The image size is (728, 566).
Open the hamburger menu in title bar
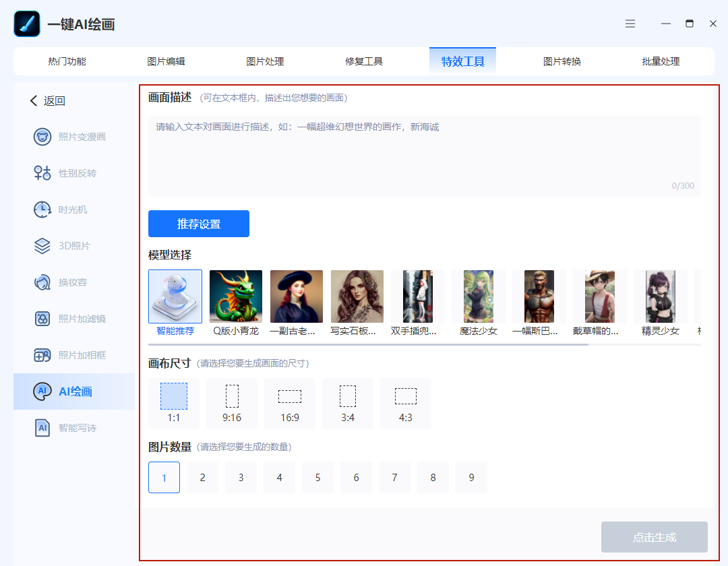(630, 24)
